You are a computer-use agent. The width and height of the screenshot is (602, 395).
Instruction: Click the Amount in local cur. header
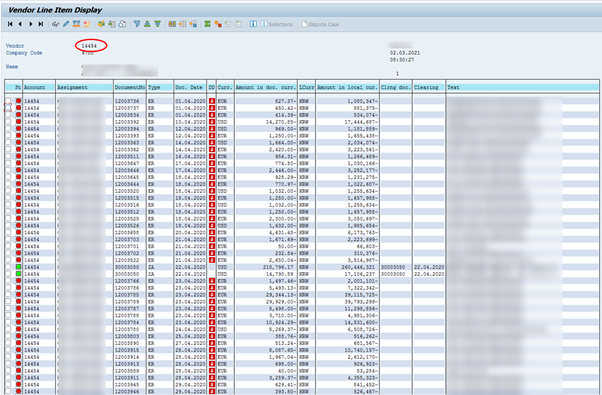click(347, 87)
